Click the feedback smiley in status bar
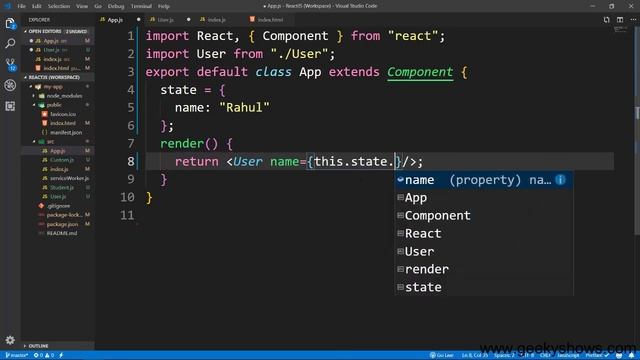The height and width of the screenshot is (360, 640). coord(619,356)
